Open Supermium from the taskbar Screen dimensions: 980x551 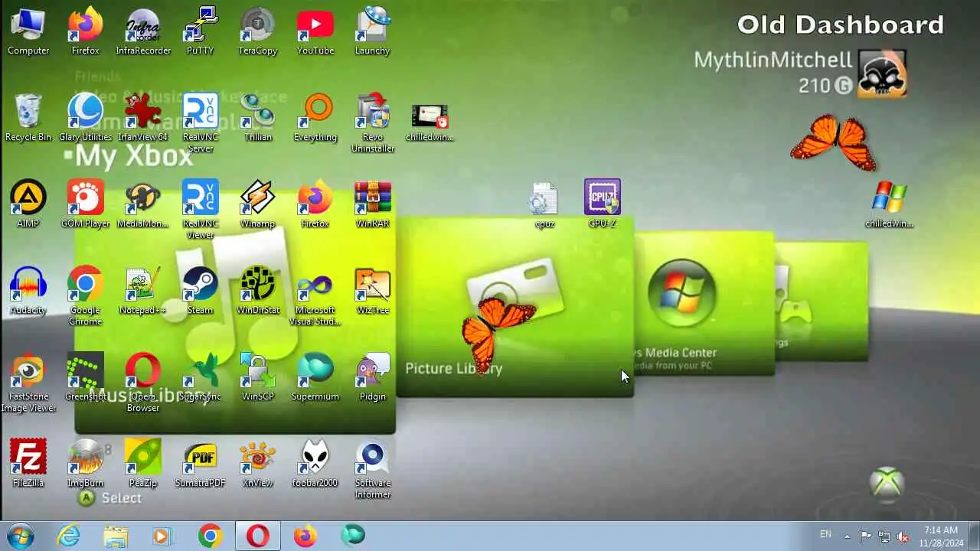point(352,536)
